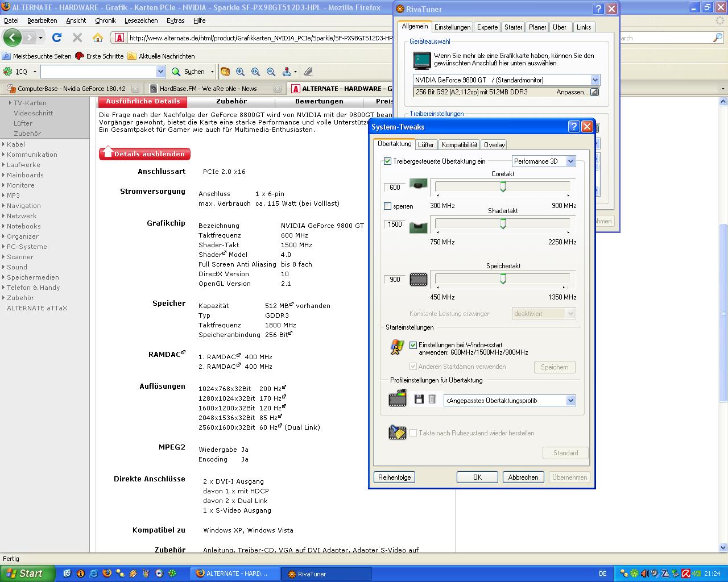
Task: Toggle Treibergesteuerte Übertaktung checkbox
Action: click(x=388, y=161)
